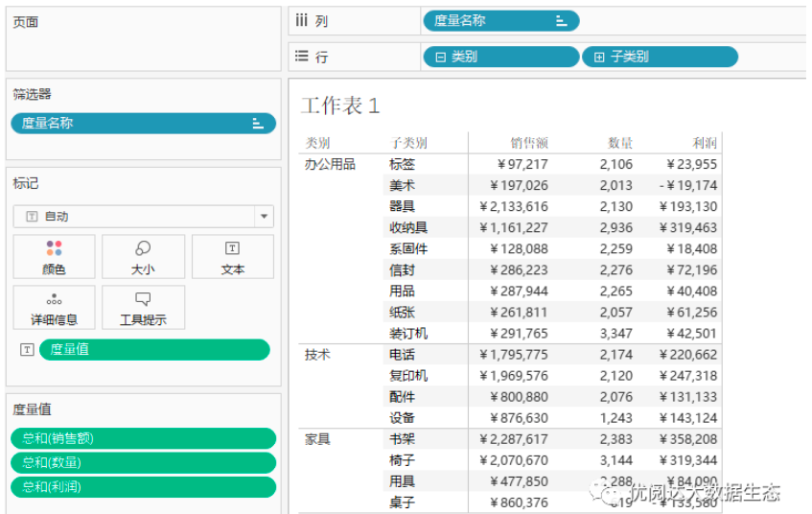Image resolution: width=812 pixels, height=514 pixels.
Task: Click the 收纳具 sub-category label
Action: pos(408,228)
